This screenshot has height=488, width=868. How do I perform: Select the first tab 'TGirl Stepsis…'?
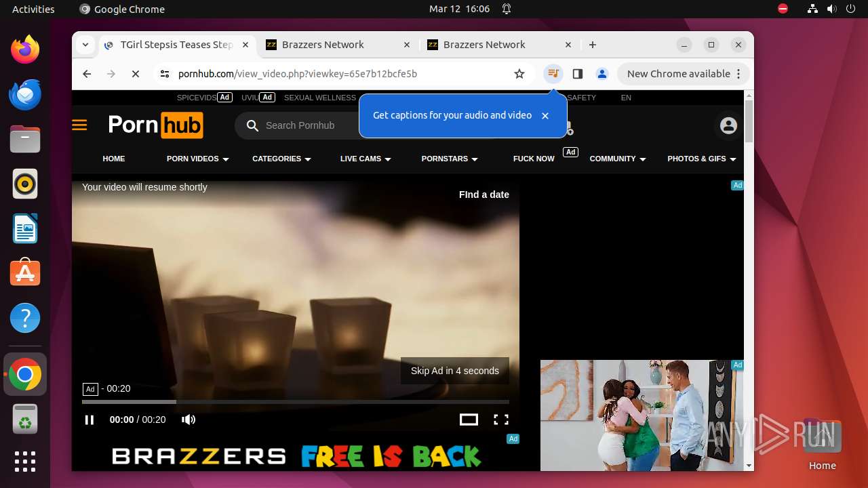[176, 45]
